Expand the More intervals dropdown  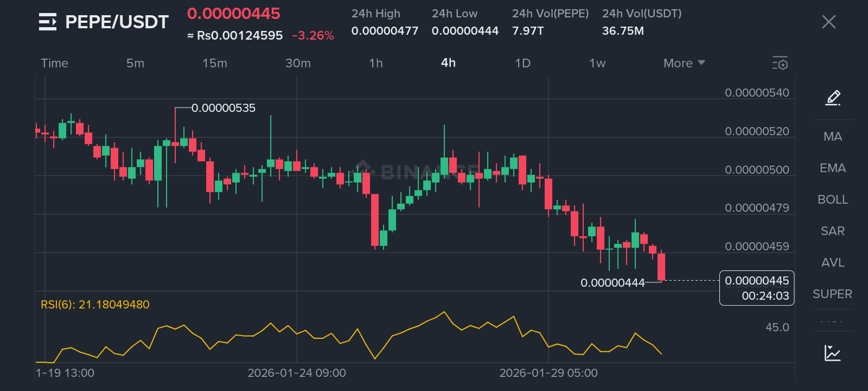(x=684, y=63)
